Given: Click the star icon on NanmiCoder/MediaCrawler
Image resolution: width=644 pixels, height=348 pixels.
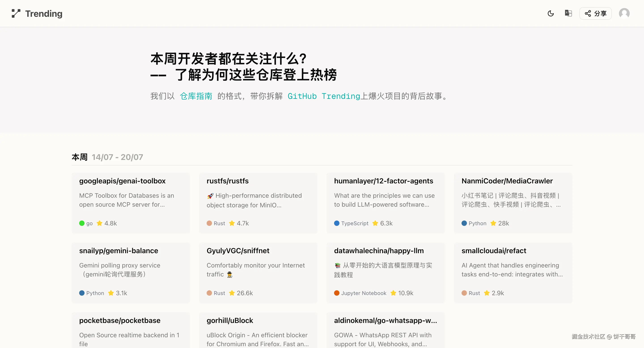Looking at the screenshot, I should (x=493, y=223).
